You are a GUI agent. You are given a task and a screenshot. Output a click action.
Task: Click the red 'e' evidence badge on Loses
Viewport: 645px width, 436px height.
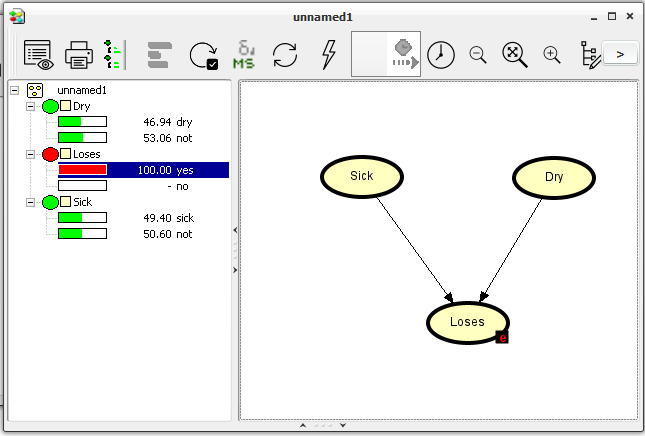coord(502,337)
